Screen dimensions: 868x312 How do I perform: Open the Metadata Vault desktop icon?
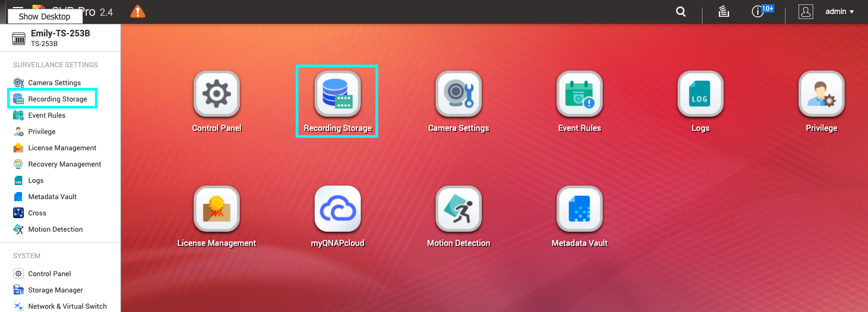coord(579,209)
